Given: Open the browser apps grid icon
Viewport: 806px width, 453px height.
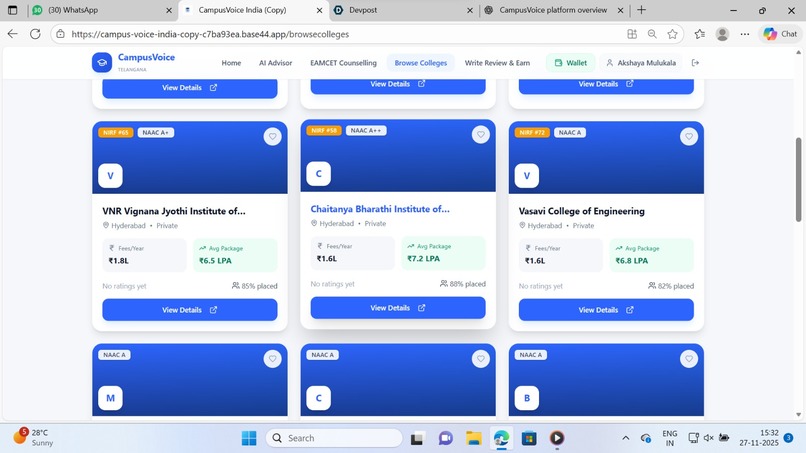Looking at the screenshot, I should (632, 34).
